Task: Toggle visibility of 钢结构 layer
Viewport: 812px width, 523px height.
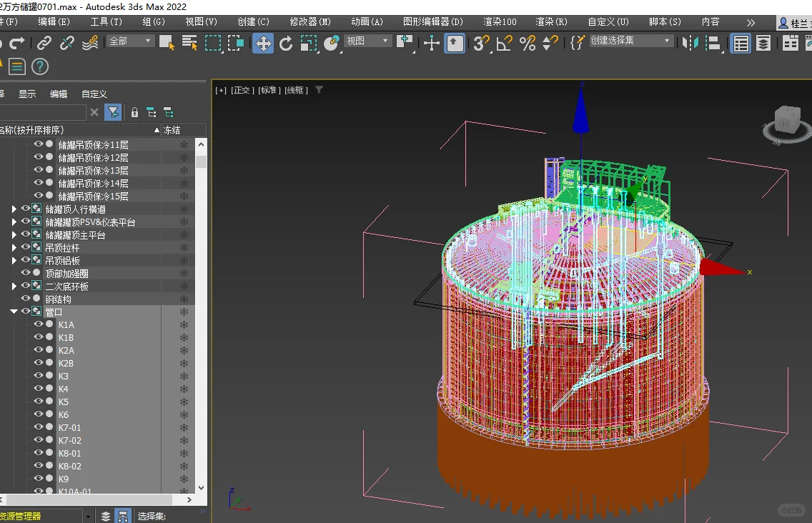Action: point(26,299)
